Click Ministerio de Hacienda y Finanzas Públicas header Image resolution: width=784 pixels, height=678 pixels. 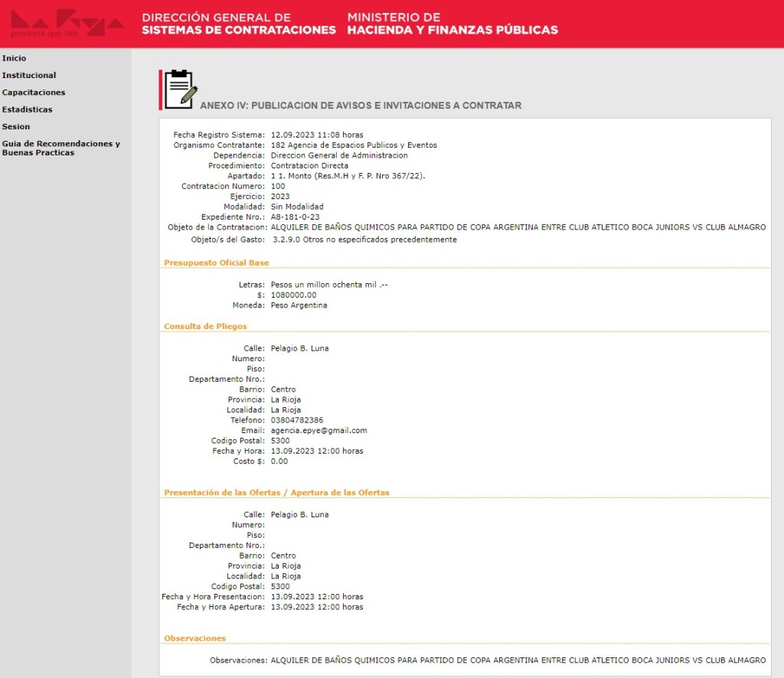tap(452, 24)
